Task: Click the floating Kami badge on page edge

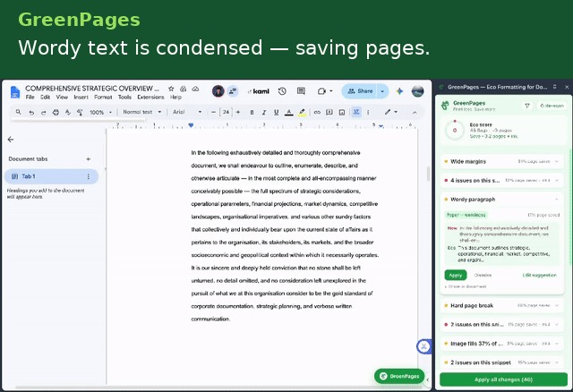Action: tap(423, 346)
